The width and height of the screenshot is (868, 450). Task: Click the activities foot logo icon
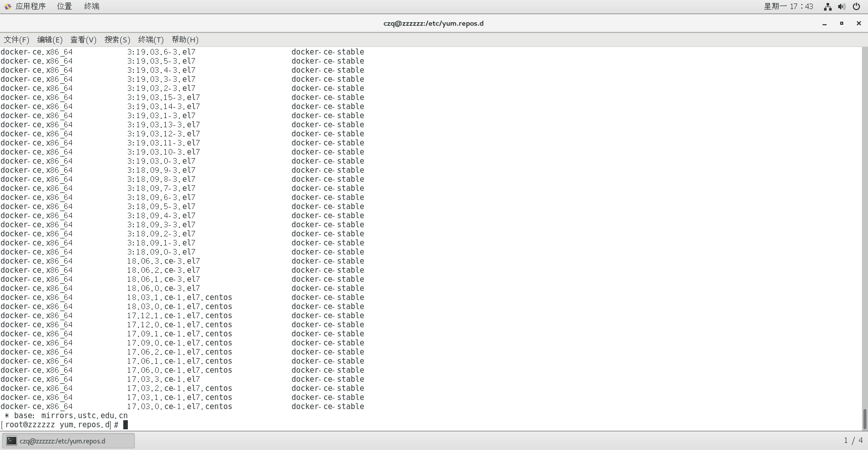(x=8, y=7)
